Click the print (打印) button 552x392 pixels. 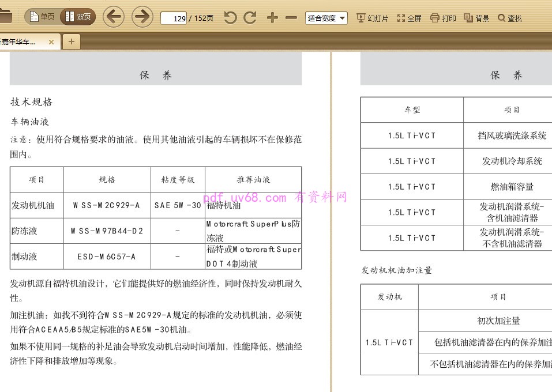tap(443, 18)
